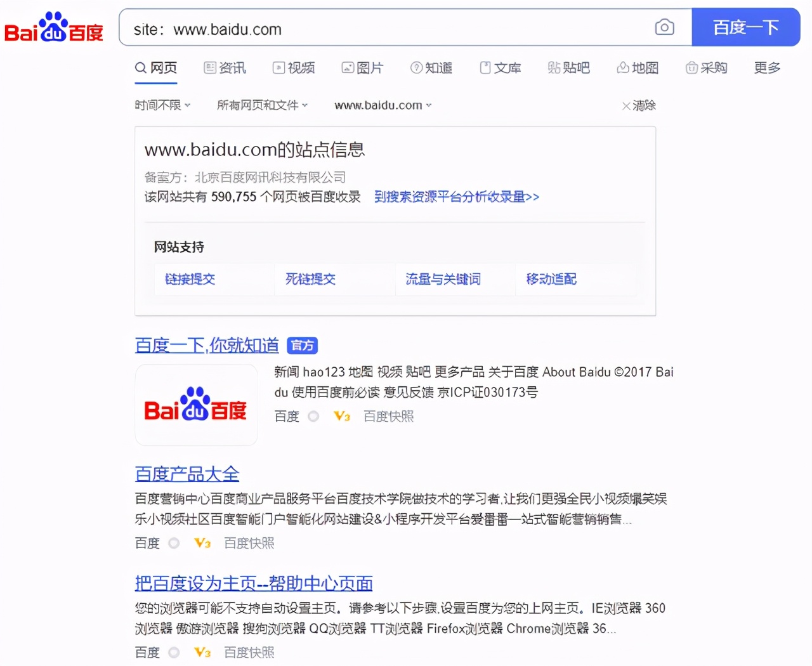Switch to the 网页 tab
The width and height of the screenshot is (812, 666).
[155, 68]
